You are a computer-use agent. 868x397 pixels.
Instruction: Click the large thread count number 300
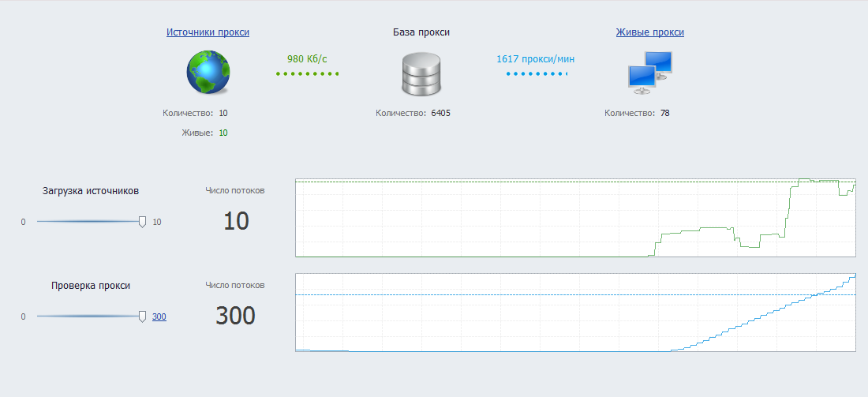[235, 316]
